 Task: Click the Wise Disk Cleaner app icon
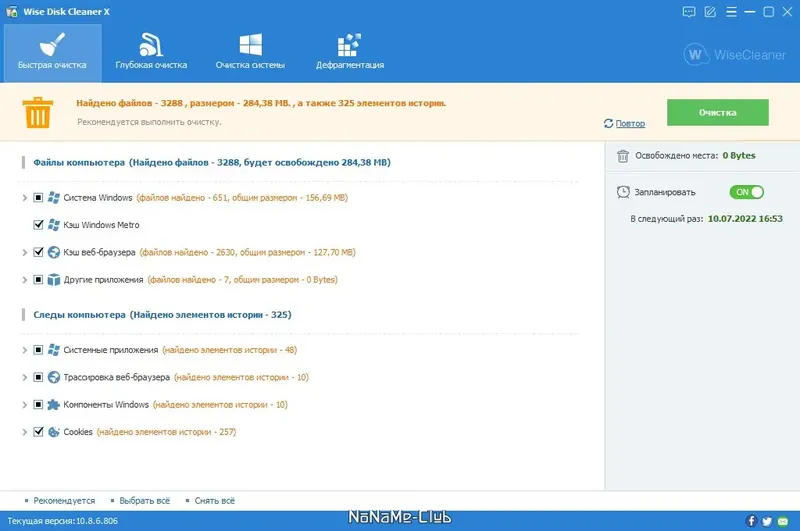[12, 12]
